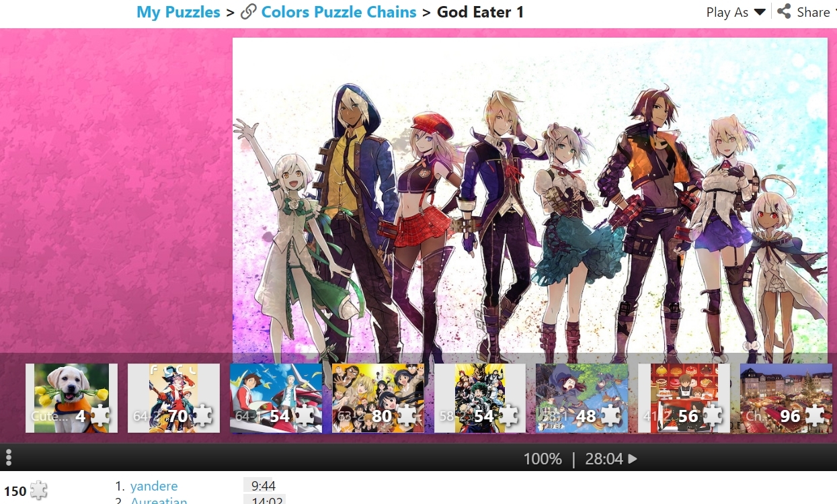The width and height of the screenshot is (837, 504).
Task: Click the chain link icon beside Colors Puzzle Chains
Action: tap(248, 12)
